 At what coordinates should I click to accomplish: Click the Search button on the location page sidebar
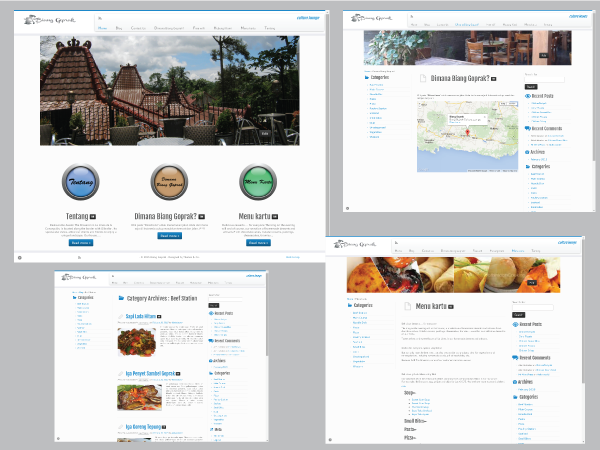tap(531, 87)
